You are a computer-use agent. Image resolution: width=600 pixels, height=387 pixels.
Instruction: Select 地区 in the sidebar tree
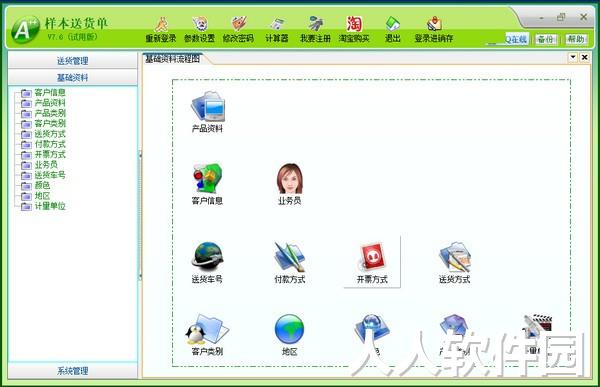[42, 196]
